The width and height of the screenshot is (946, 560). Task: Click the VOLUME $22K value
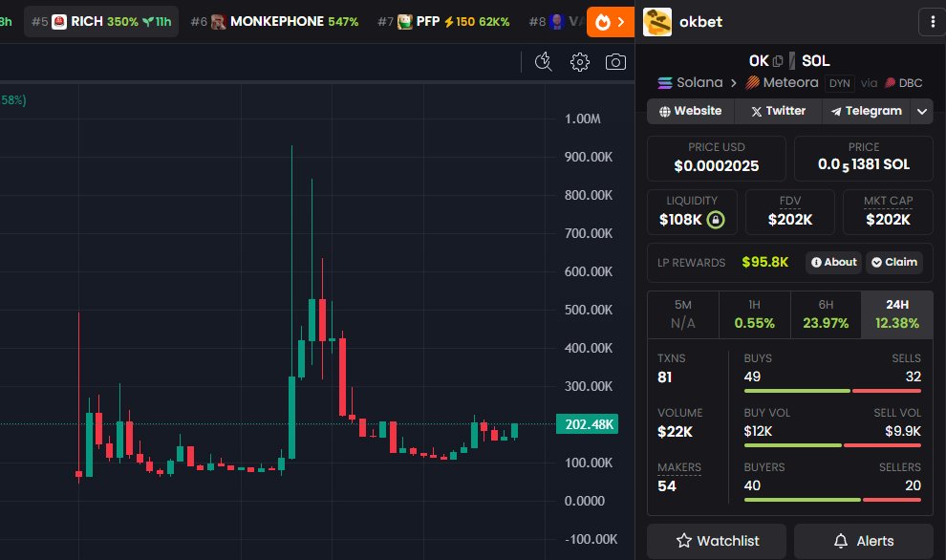675,431
